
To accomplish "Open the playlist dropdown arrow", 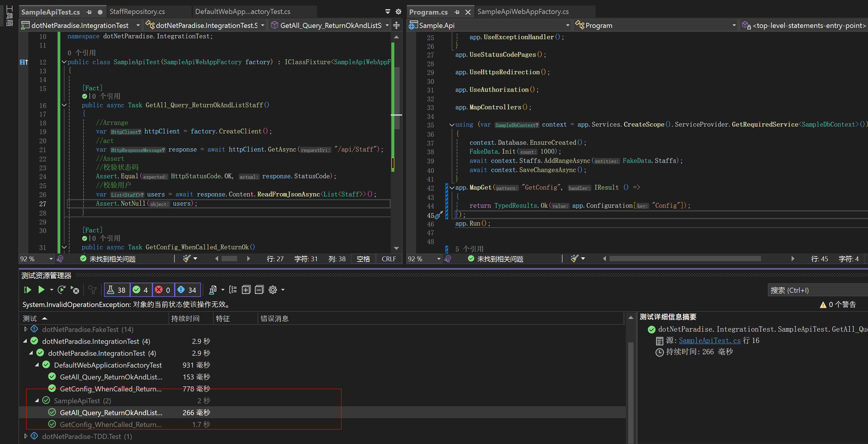I will [223, 290].
